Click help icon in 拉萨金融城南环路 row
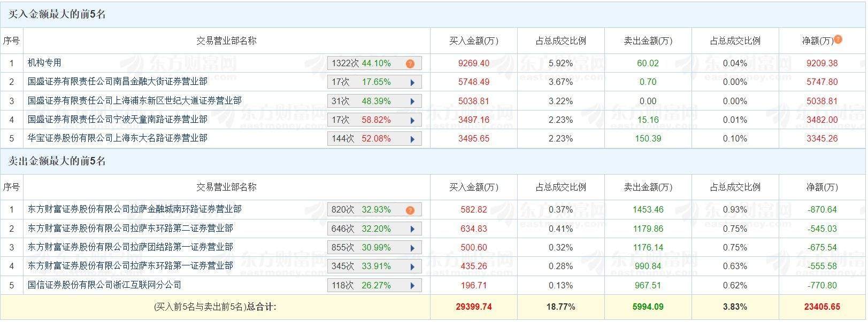868x322 pixels. tap(410, 210)
